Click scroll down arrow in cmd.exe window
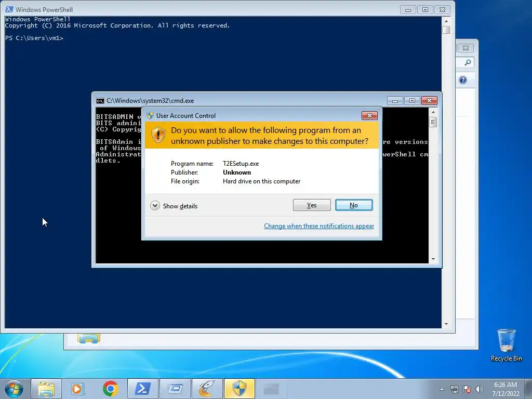The width and height of the screenshot is (532, 399). point(433,259)
